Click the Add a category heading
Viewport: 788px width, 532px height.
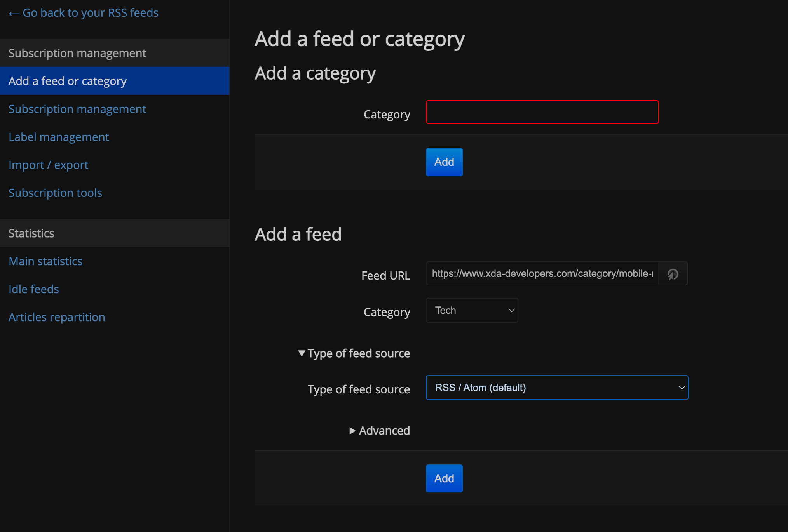[x=315, y=73]
